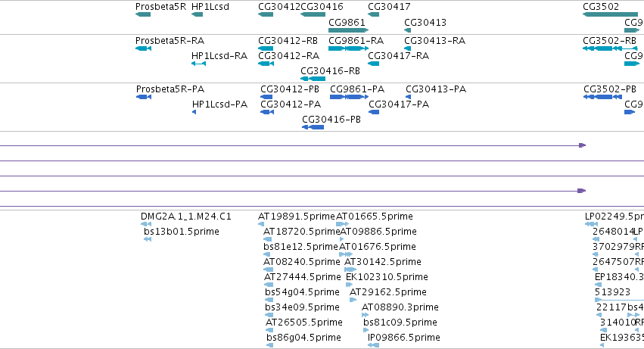Open EST feature 22117

point(611,307)
